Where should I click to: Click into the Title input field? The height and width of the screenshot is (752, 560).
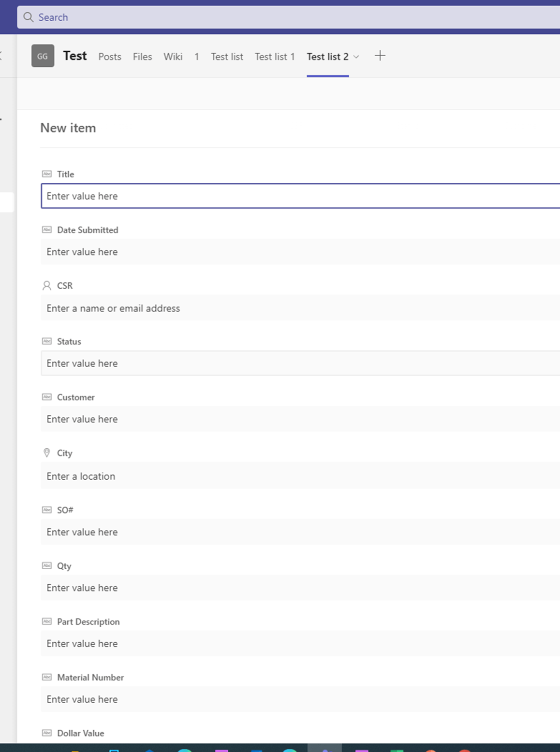[x=300, y=196]
